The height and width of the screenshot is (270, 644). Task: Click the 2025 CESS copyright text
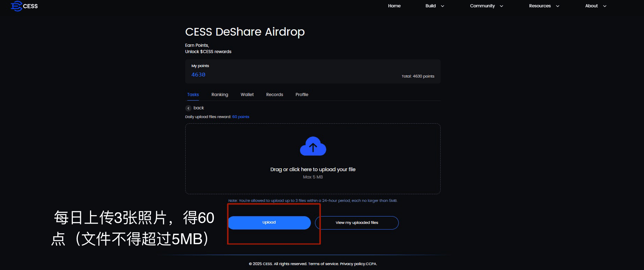(x=261, y=264)
